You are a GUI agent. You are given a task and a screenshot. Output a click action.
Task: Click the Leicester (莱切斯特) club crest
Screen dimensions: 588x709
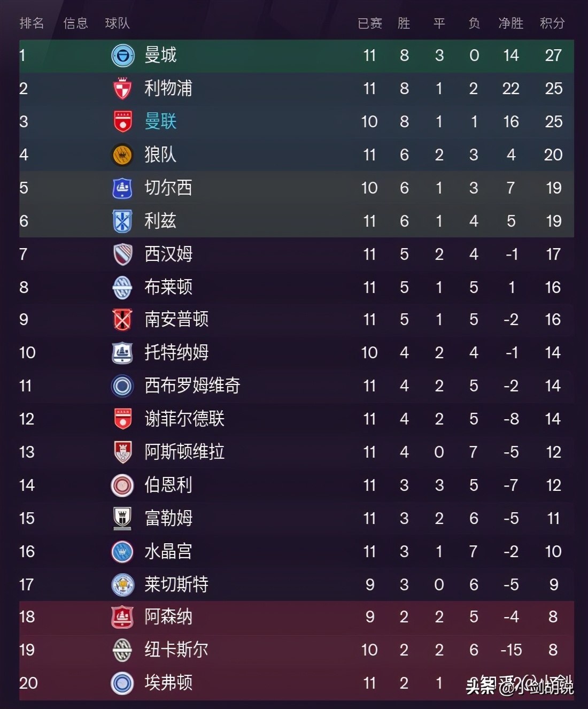click(122, 584)
